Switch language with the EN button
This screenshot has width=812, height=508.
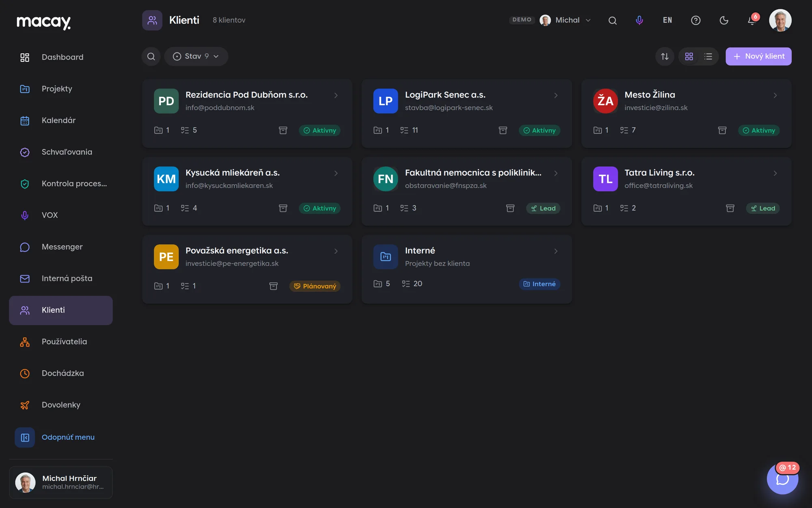click(x=667, y=20)
